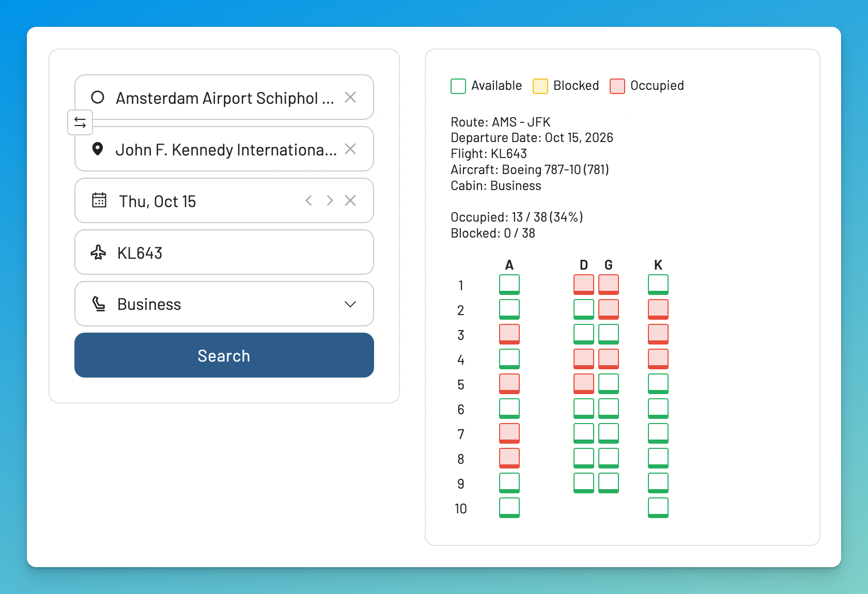Screen dimensions: 868x594
Task: Go to the next date with right chevron
Action: 330,200
